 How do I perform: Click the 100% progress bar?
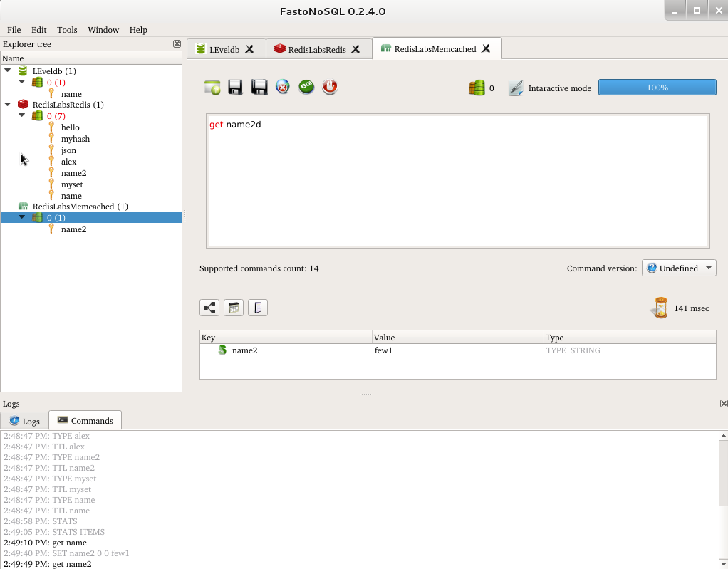[657, 88]
